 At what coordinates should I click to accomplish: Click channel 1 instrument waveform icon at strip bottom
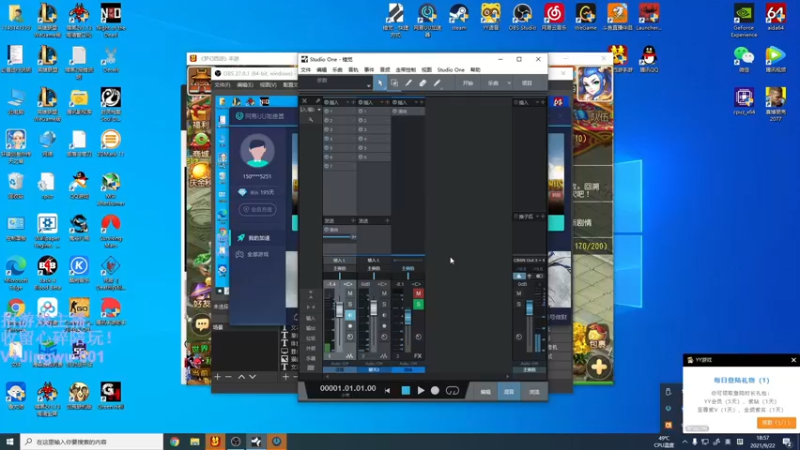[349, 356]
